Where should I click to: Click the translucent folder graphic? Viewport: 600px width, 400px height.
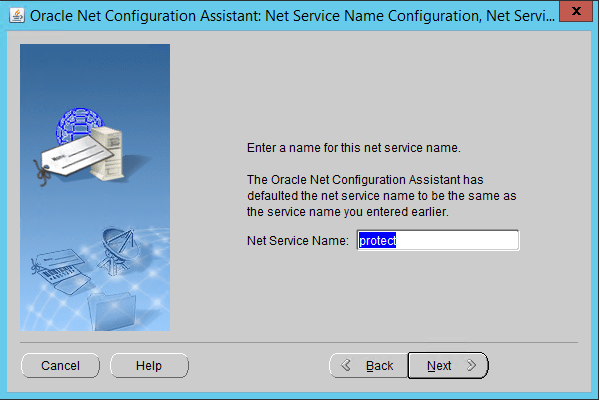pyautogui.click(x=112, y=311)
